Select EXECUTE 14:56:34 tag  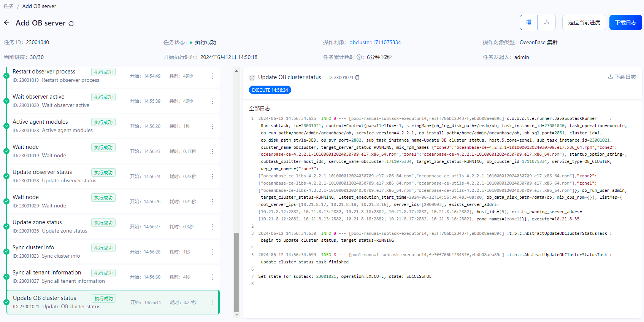[270, 90]
